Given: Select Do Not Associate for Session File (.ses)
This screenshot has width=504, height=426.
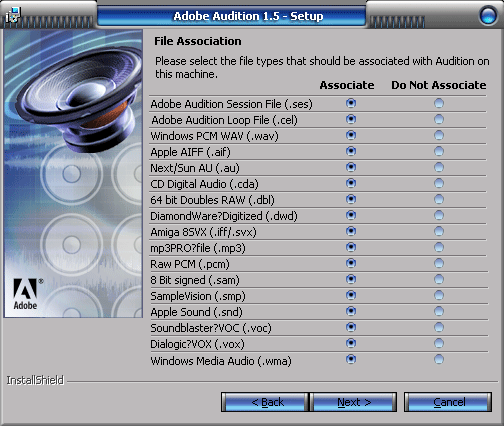Looking at the screenshot, I should (x=439, y=103).
